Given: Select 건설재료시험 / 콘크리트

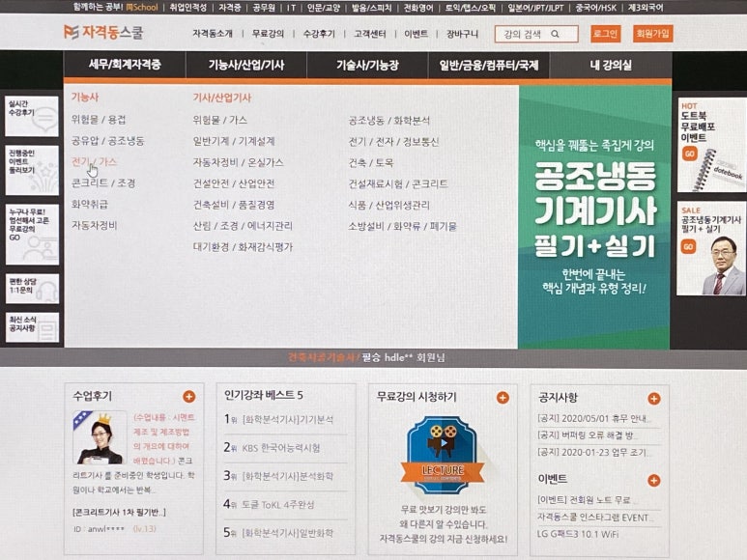Looking at the screenshot, I should pos(398,184).
